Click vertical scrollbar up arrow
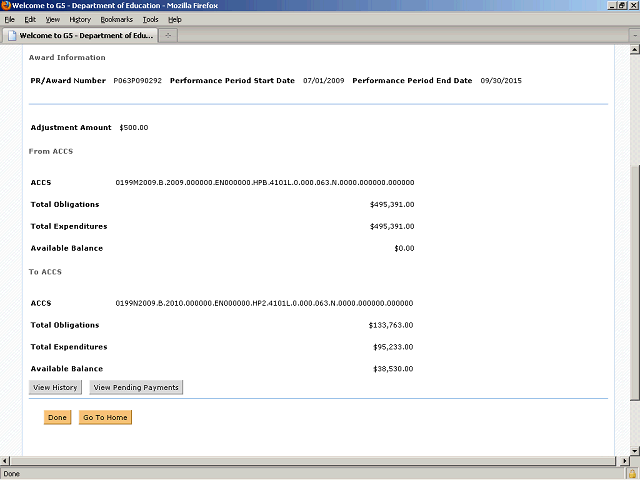 pos(635,49)
